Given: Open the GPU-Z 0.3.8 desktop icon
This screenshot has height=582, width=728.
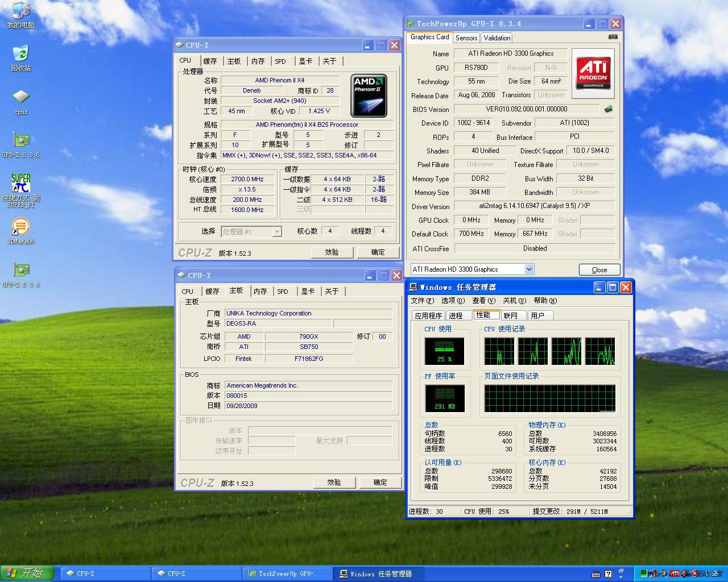Looking at the screenshot, I should (x=20, y=270).
